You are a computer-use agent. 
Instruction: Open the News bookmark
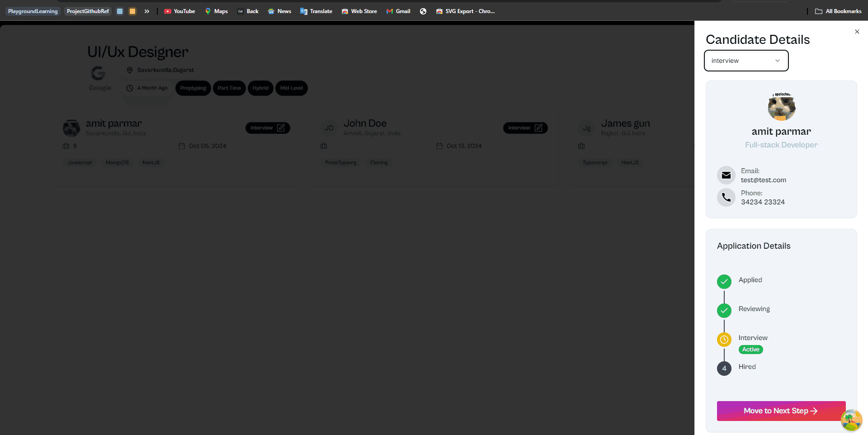click(279, 11)
